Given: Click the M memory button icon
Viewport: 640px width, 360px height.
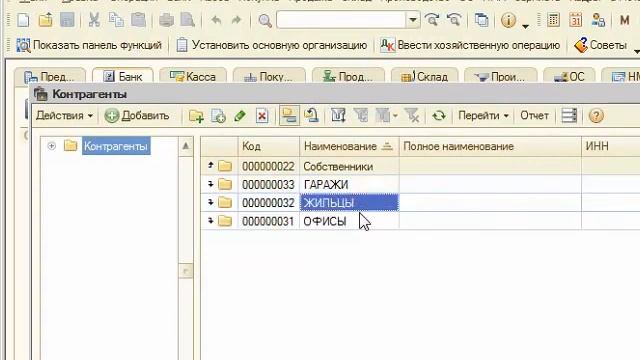Looking at the screenshot, I should tap(624, 20).
